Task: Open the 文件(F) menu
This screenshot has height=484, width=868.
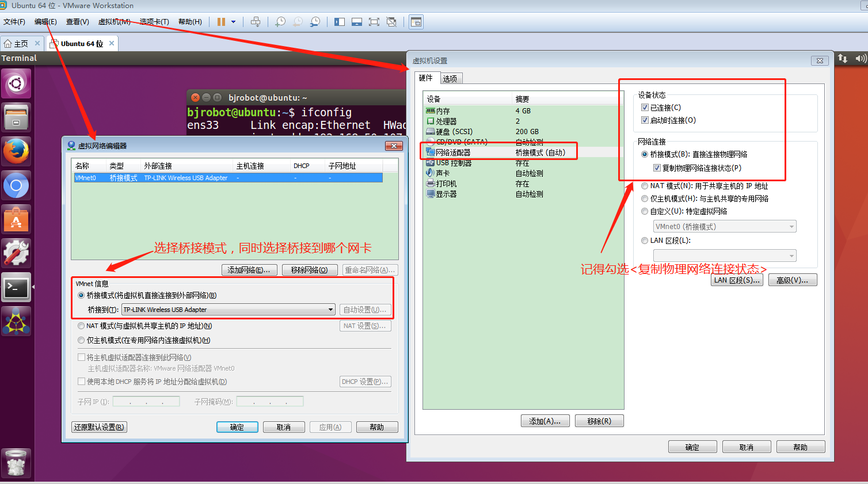Action: pyautogui.click(x=14, y=22)
